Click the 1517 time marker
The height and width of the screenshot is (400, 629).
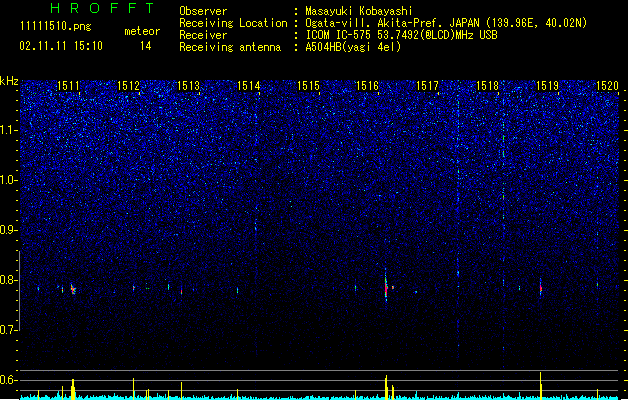point(428,86)
